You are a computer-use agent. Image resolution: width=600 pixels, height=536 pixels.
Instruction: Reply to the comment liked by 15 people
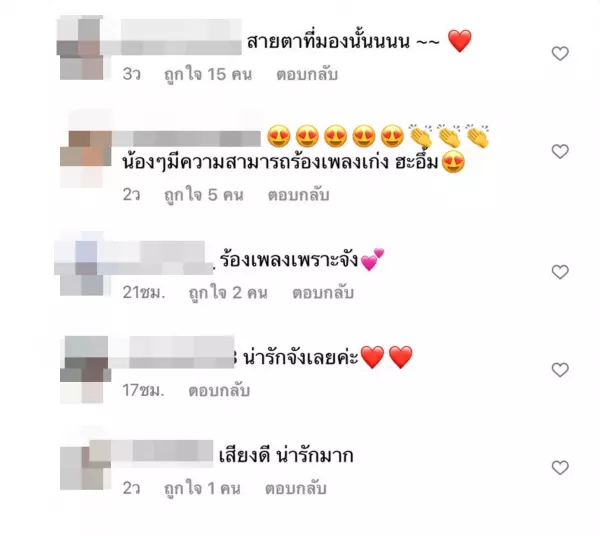click(x=307, y=74)
